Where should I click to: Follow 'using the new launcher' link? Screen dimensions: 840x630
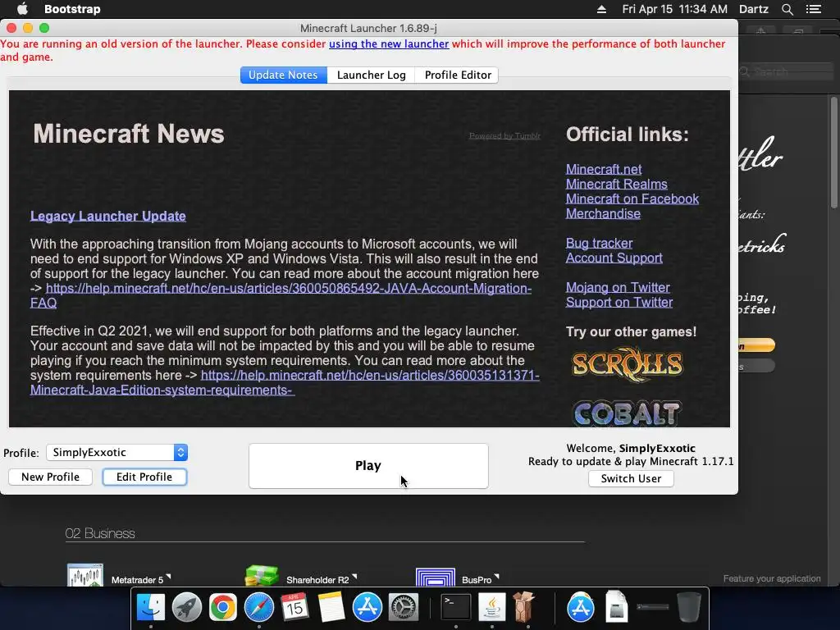pos(388,44)
